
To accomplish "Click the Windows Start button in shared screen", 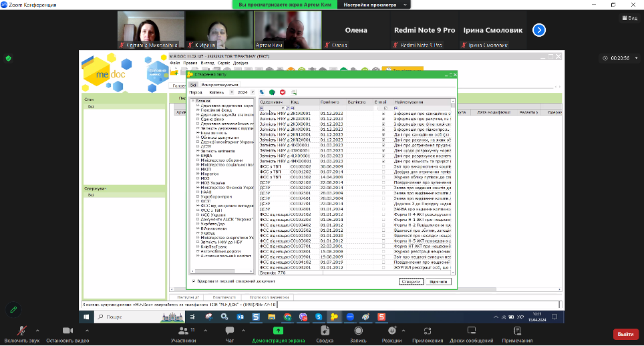I will [x=86, y=317].
